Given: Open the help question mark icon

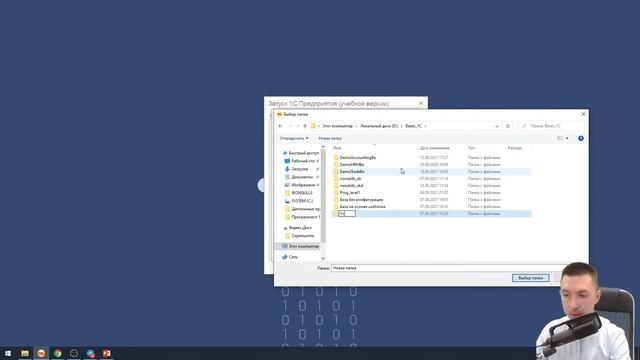Looking at the screenshot, I should coord(581,138).
